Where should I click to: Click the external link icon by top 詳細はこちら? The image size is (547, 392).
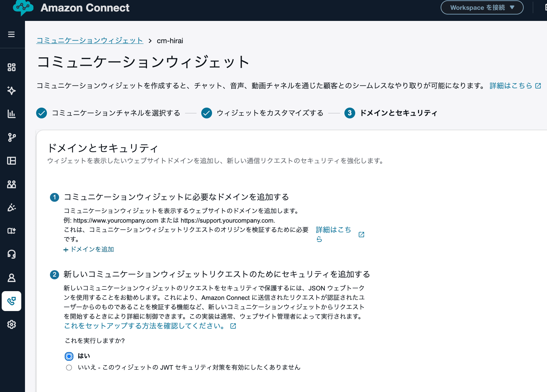pos(538,86)
